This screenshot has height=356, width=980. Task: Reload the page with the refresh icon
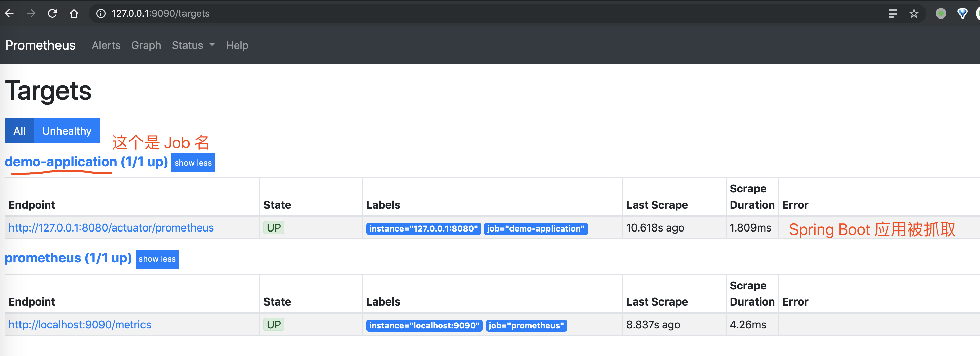click(52, 14)
